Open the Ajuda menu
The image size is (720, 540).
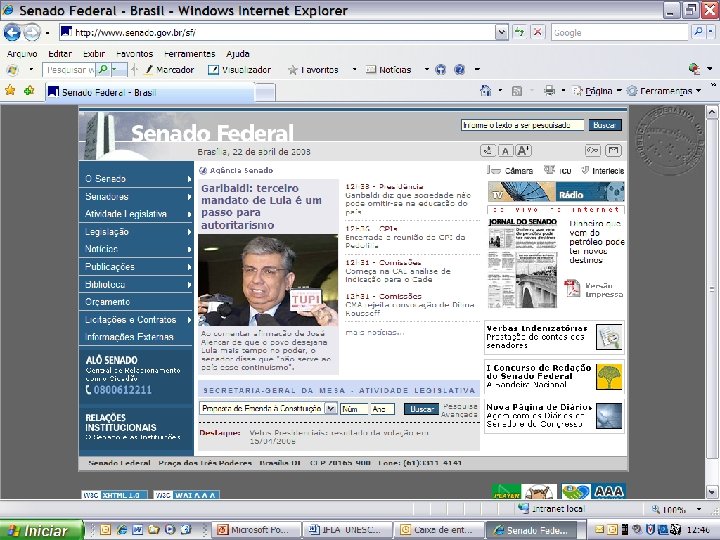click(237, 54)
